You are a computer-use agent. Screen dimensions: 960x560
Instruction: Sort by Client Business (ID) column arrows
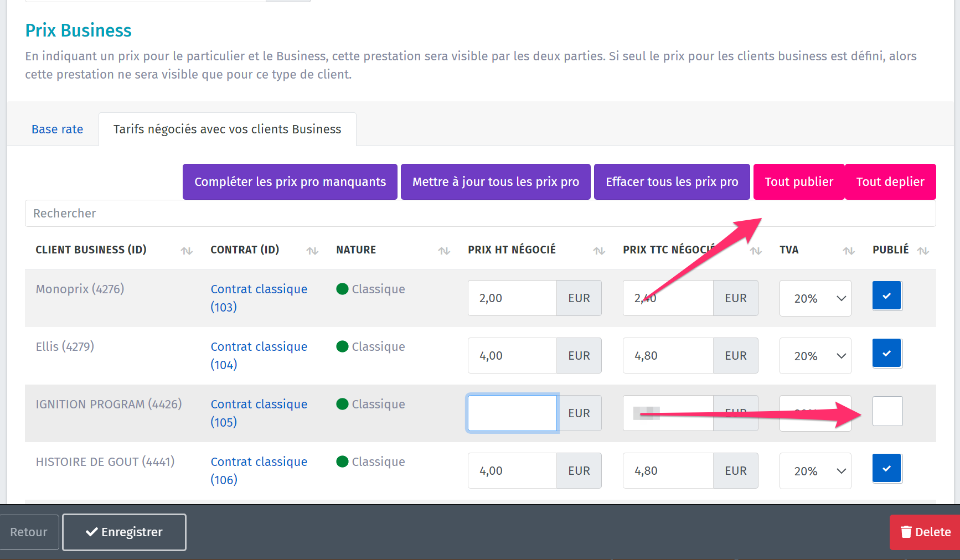(x=187, y=251)
